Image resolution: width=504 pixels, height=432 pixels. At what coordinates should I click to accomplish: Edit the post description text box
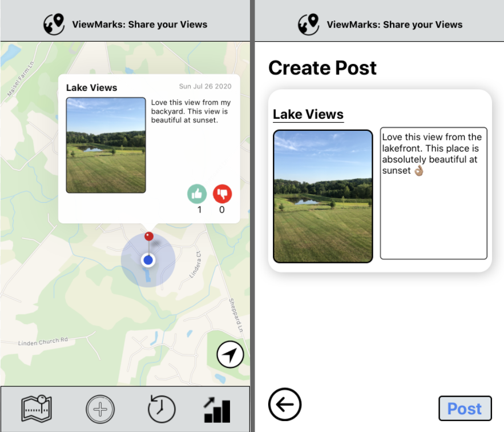[434, 193]
